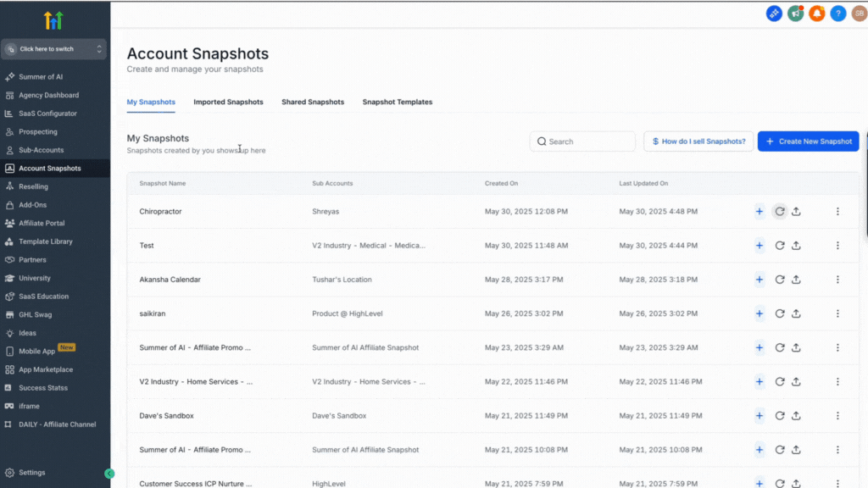The image size is (868, 488).
Task: Share the Chiropractor snapshot upload icon
Action: point(796,211)
